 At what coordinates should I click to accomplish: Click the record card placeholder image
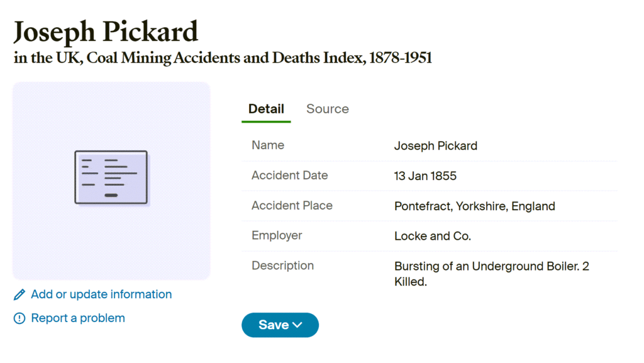coord(111,178)
